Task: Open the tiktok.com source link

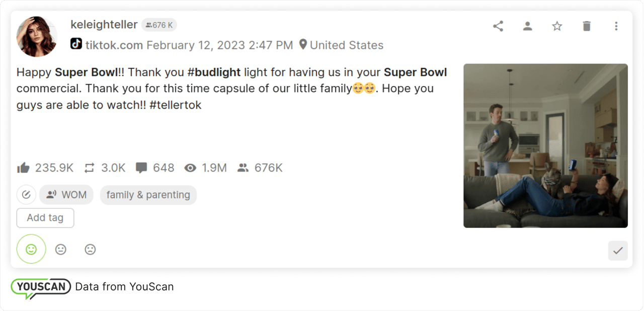Action: tap(114, 45)
